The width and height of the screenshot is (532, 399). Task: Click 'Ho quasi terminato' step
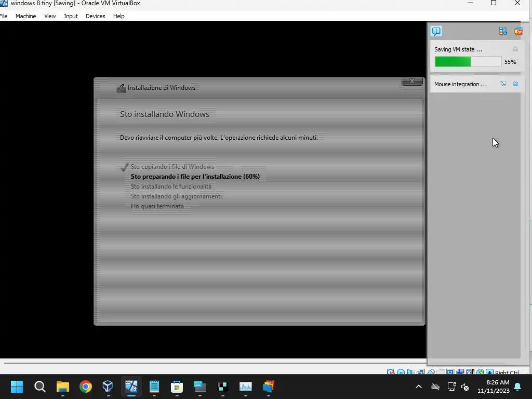tap(157, 206)
